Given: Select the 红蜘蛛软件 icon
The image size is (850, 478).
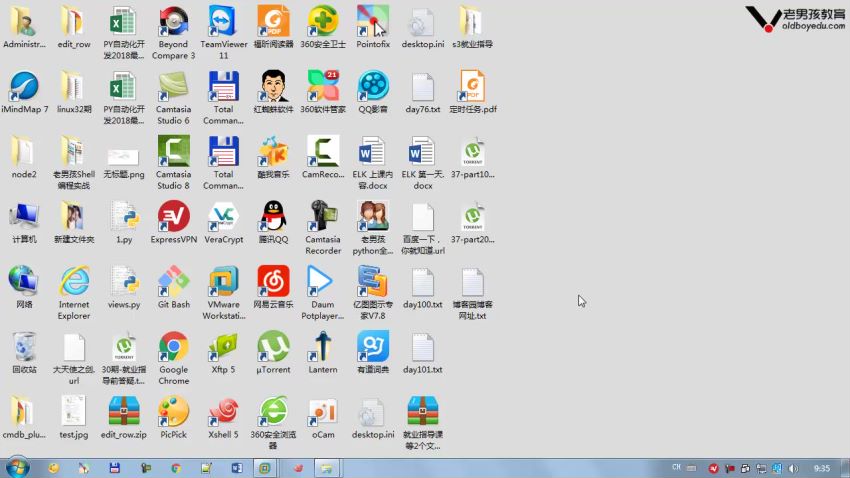Looking at the screenshot, I should click(x=273, y=92).
